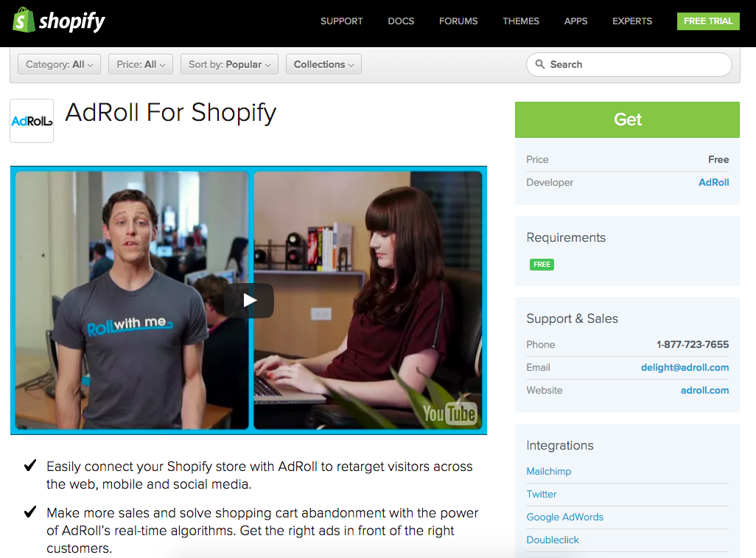Play the AdRoll video

tap(249, 301)
